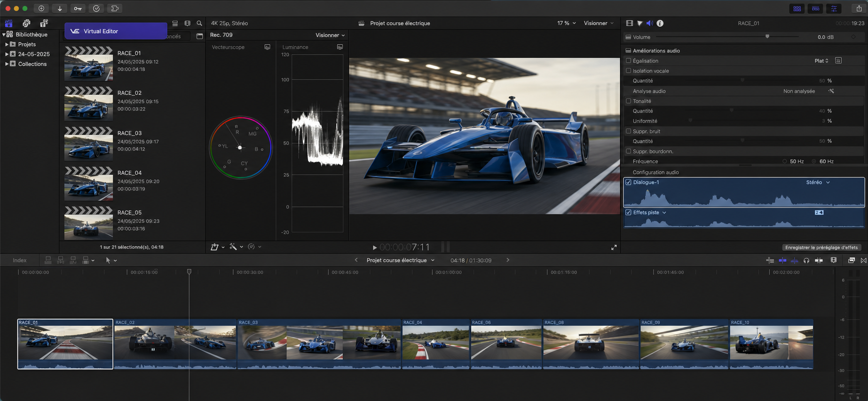Open the Stéréo channel dropdown
The image size is (868, 401).
click(818, 182)
